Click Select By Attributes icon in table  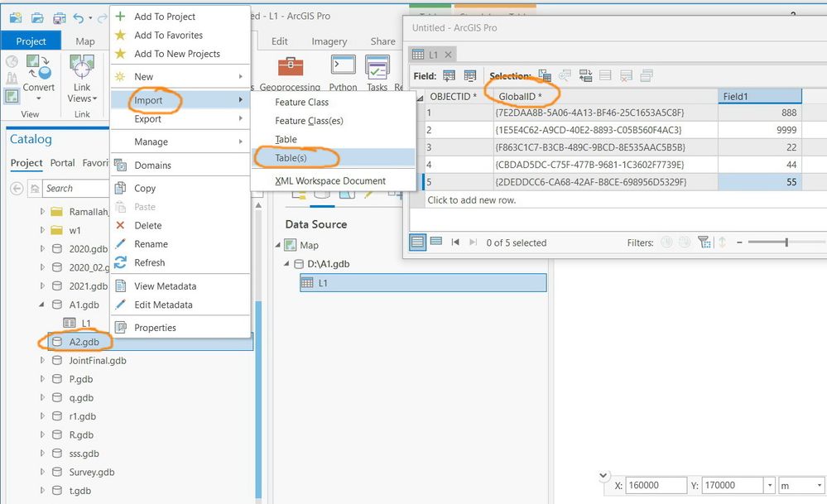point(545,76)
